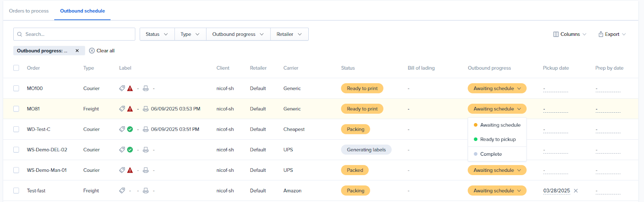Select the Test-fast order checkbox
This screenshot has height=202, width=644.
pos(16,191)
